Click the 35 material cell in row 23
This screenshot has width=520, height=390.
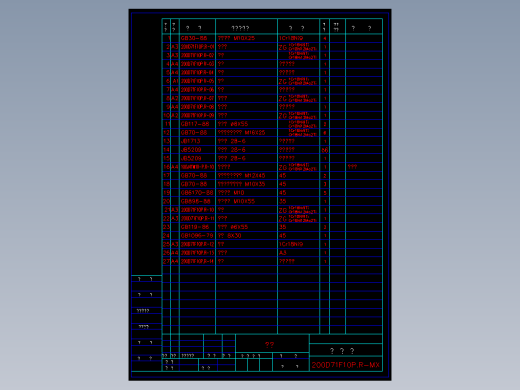point(283,227)
